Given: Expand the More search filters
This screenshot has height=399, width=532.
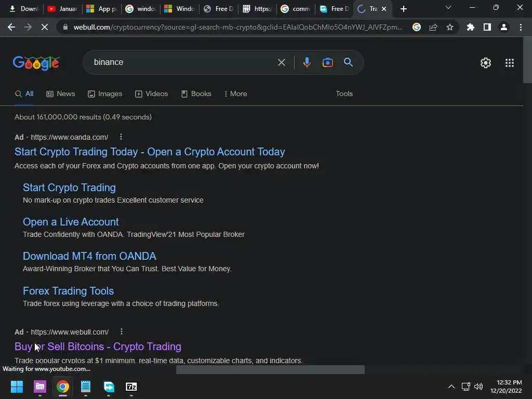Looking at the screenshot, I should click(x=235, y=94).
